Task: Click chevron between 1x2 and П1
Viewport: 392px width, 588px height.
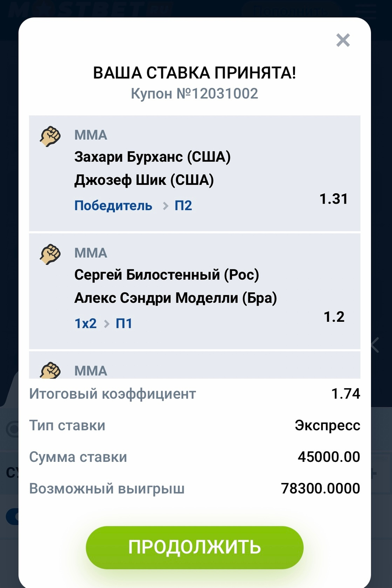Action: pos(106,324)
